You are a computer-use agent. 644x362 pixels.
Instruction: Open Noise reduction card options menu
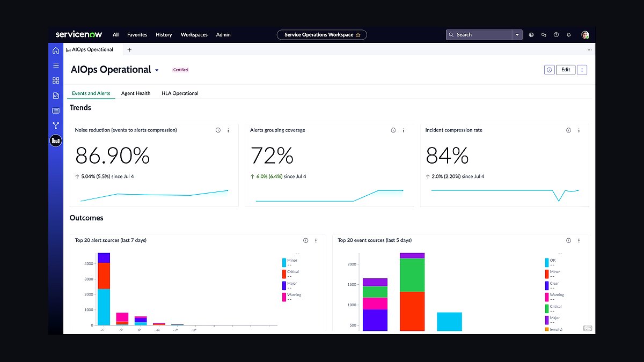[x=228, y=130]
